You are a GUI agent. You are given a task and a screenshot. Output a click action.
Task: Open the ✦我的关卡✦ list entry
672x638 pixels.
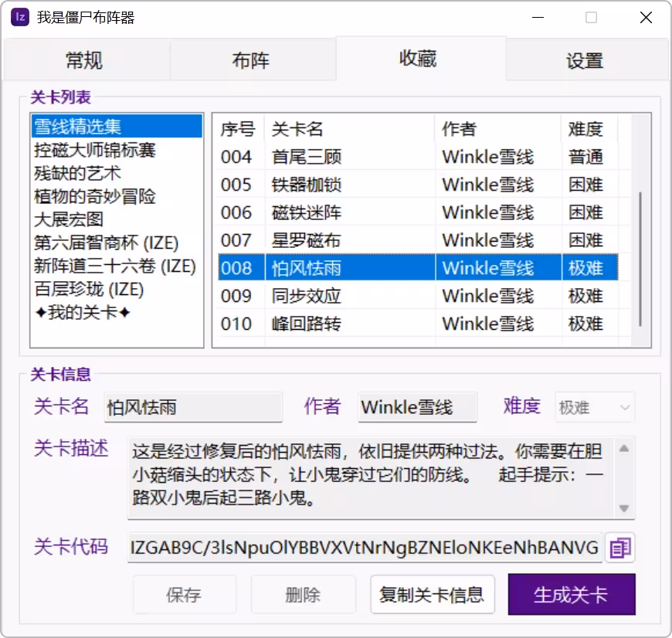117,312
